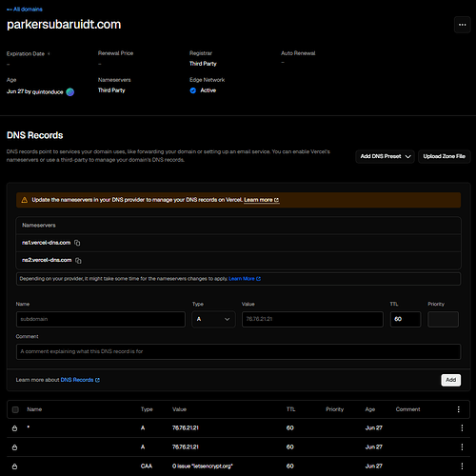
Task: Open records table header options menu
Action: (458, 409)
